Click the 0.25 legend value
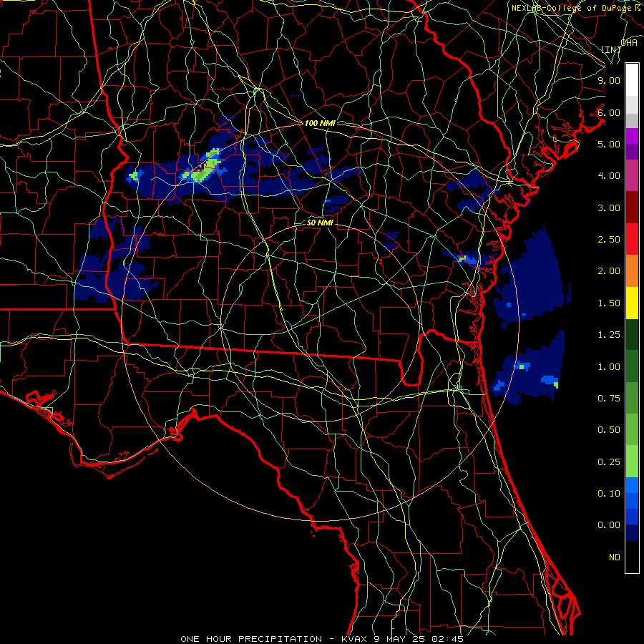Image resolution: width=644 pixels, height=644 pixels. [609, 462]
